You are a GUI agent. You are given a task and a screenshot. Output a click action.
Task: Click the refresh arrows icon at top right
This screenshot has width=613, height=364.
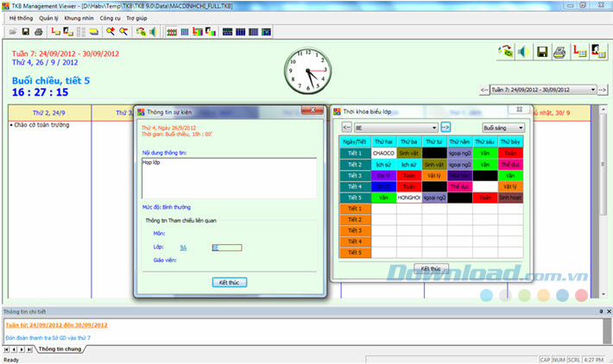pyautogui.click(x=504, y=53)
